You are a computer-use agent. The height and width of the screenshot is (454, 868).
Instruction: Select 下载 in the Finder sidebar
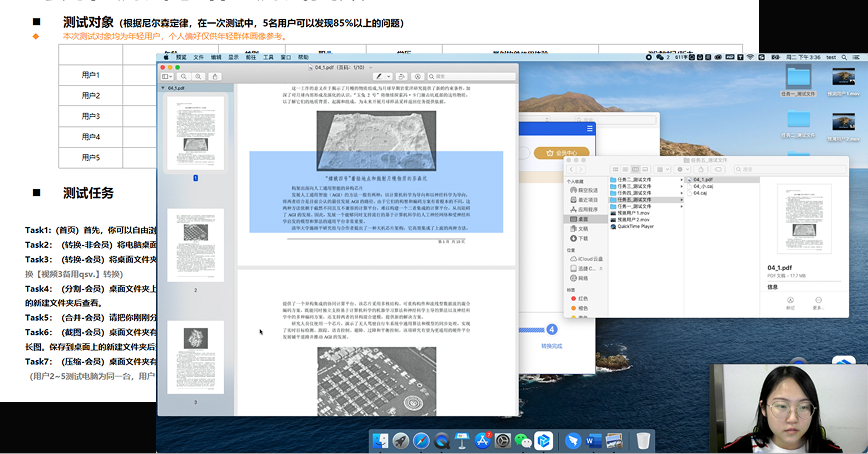(x=584, y=238)
